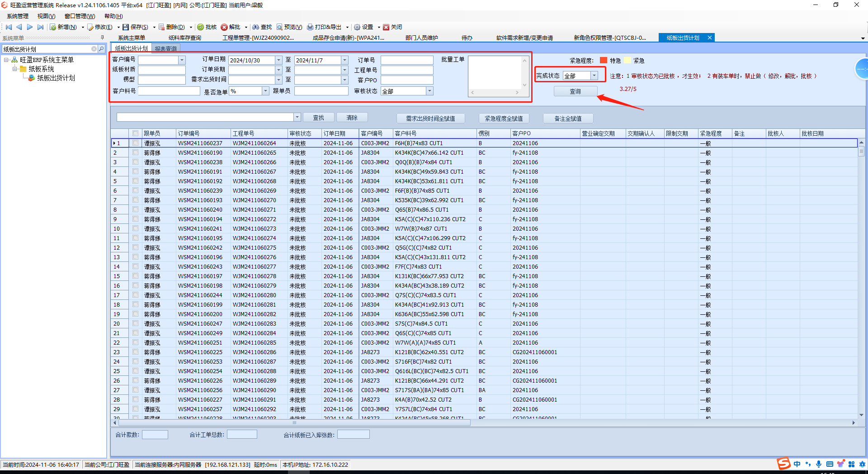Open the 窗口管理(W) menu
868x474 pixels.
coord(80,16)
